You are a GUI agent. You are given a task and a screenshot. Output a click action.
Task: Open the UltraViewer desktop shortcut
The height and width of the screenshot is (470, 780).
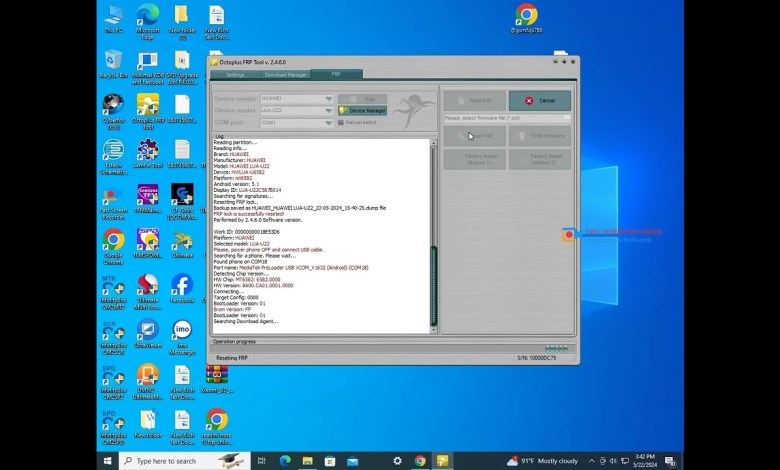(x=148, y=333)
